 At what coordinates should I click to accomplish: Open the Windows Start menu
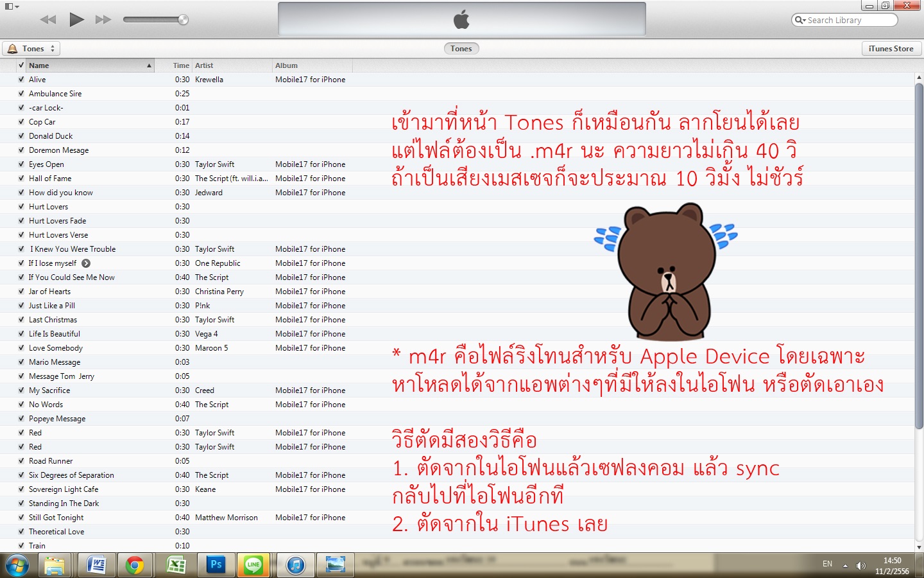[17, 565]
